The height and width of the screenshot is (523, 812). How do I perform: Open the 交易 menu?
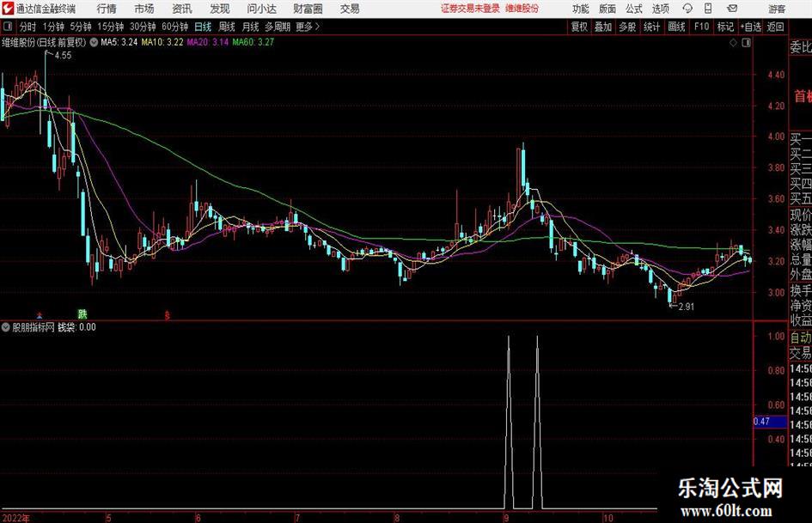[x=350, y=9]
